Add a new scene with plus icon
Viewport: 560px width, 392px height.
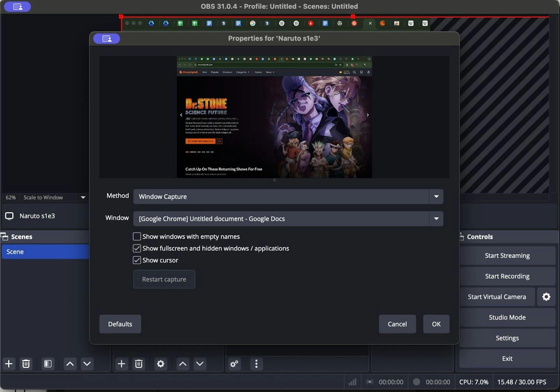tap(9, 364)
